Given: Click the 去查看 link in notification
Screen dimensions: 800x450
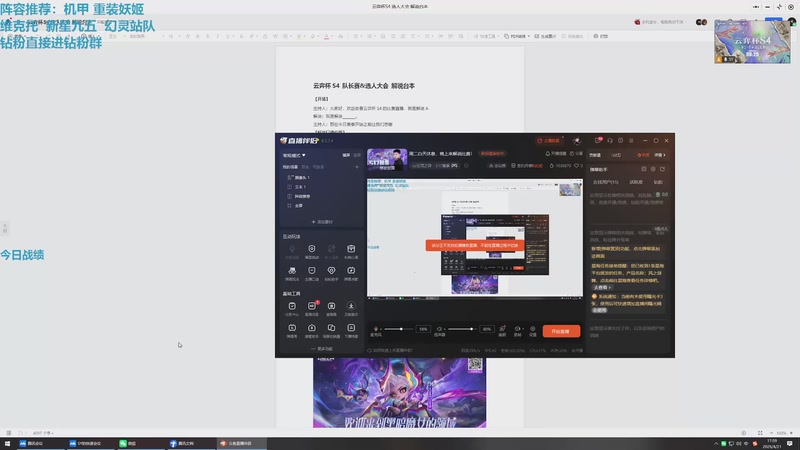Looking at the screenshot, I should (602, 288).
